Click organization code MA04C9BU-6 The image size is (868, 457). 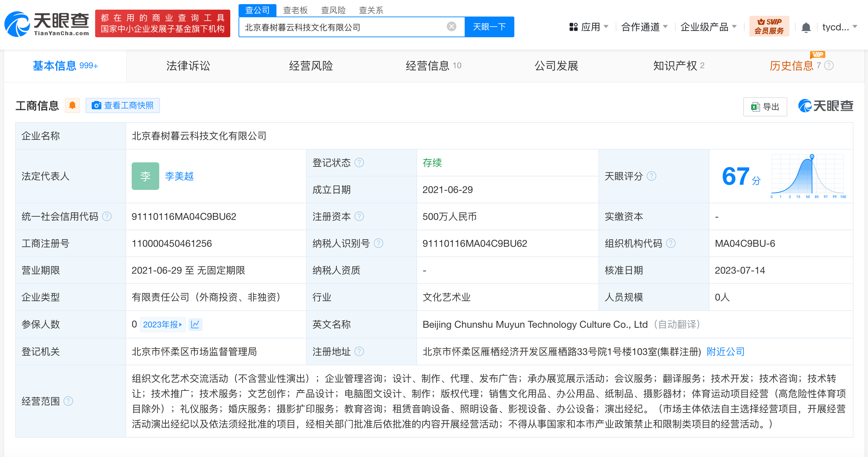point(745,243)
